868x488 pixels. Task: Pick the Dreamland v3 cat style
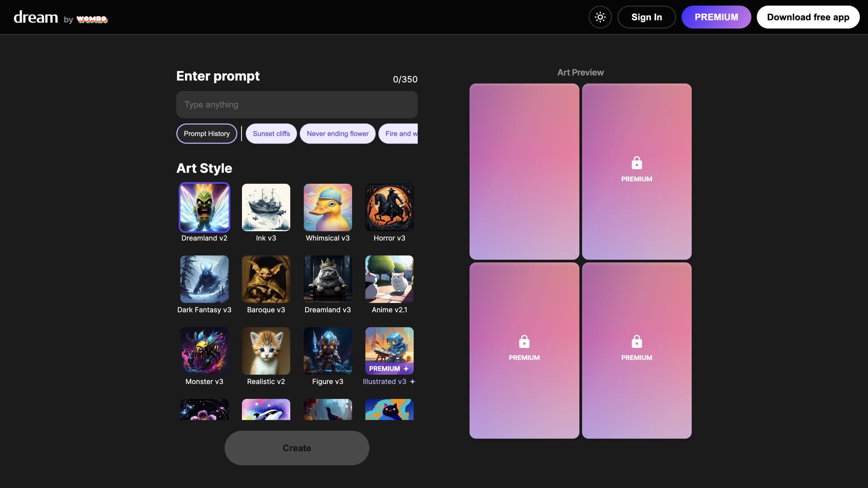click(328, 279)
